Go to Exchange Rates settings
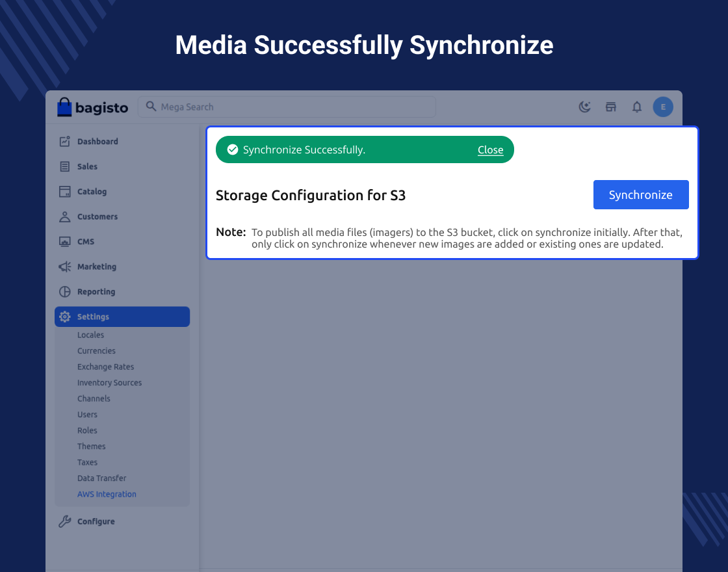The height and width of the screenshot is (572, 728). point(105,367)
